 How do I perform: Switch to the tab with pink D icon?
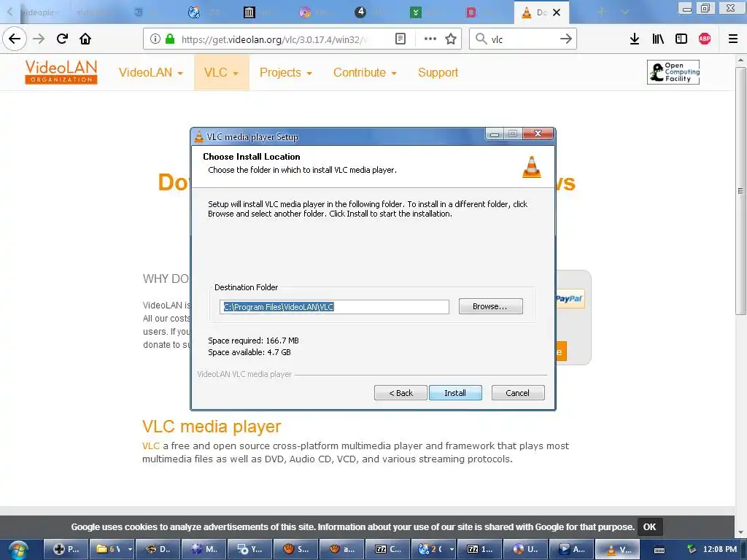point(471,12)
